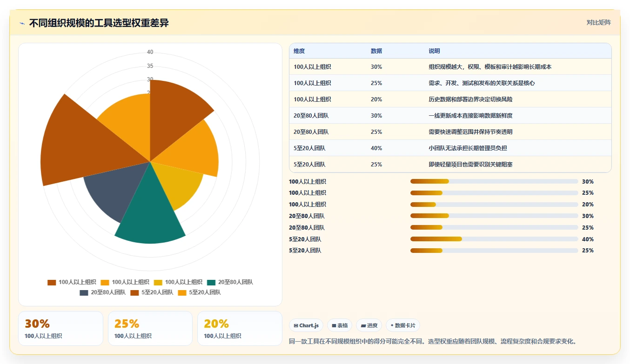Click the 20至80人团队 30% progress bar
This screenshot has height=364, width=630.
click(x=494, y=216)
